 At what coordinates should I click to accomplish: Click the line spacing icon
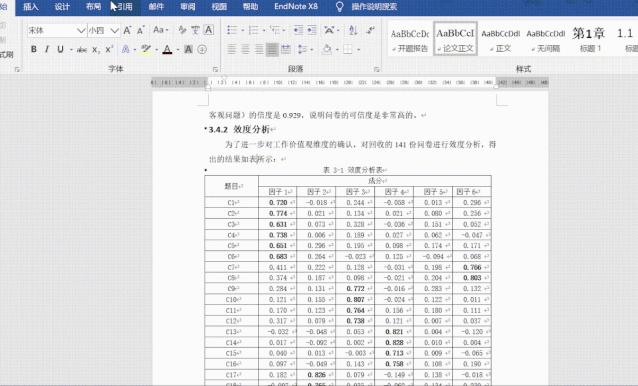pos(303,49)
